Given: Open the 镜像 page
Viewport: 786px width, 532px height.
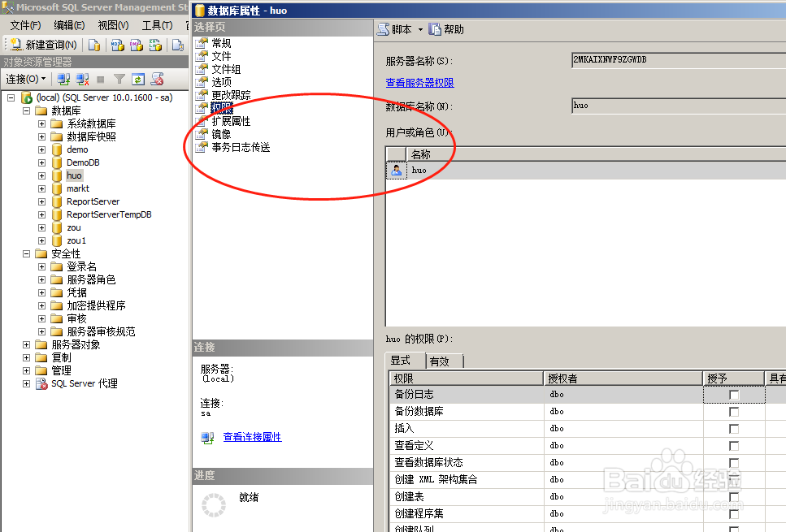Looking at the screenshot, I should point(221,134).
